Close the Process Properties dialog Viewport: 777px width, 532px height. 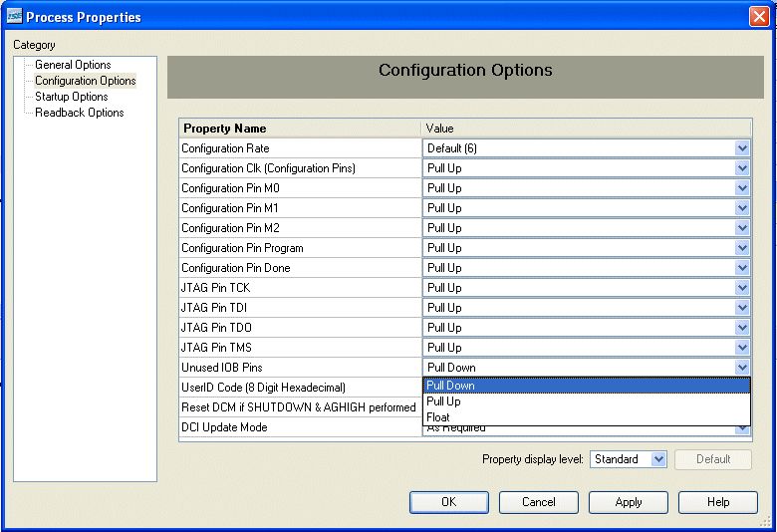pos(758,17)
